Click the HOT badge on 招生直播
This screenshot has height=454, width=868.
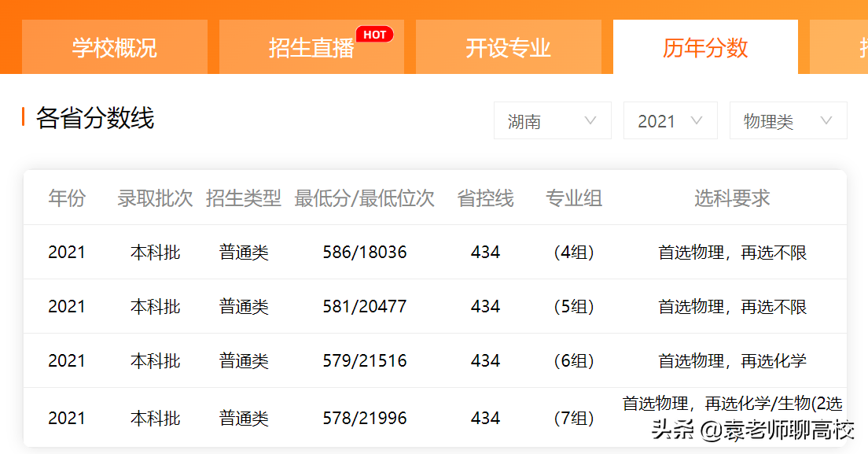tap(375, 34)
